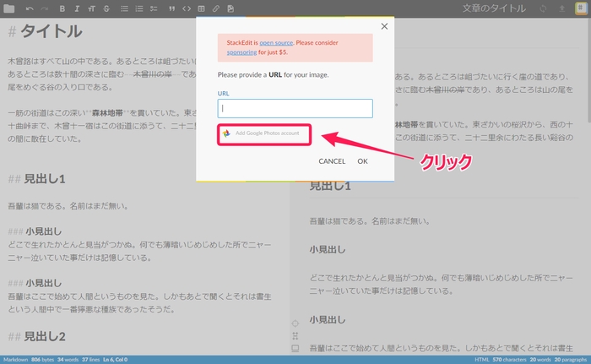Toggle strikethrough formatting
This screenshot has height=364, width=591.
point(106,8)
